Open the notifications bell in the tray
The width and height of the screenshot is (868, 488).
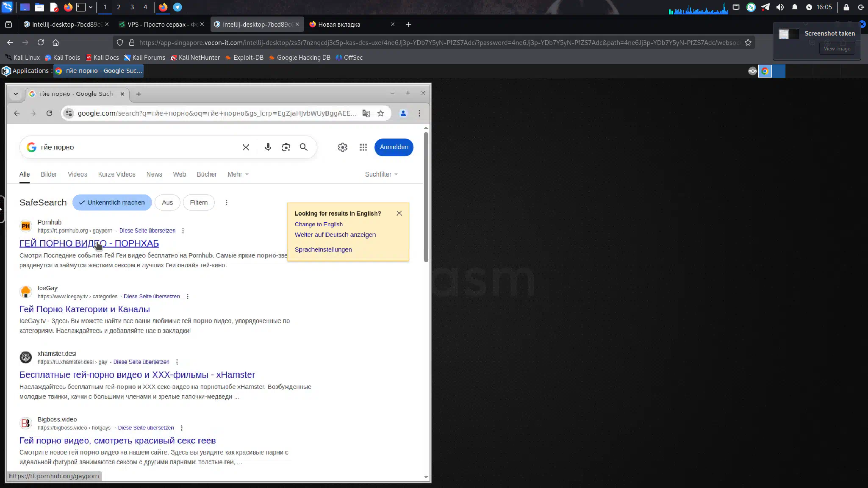click(x=795, y=7)
